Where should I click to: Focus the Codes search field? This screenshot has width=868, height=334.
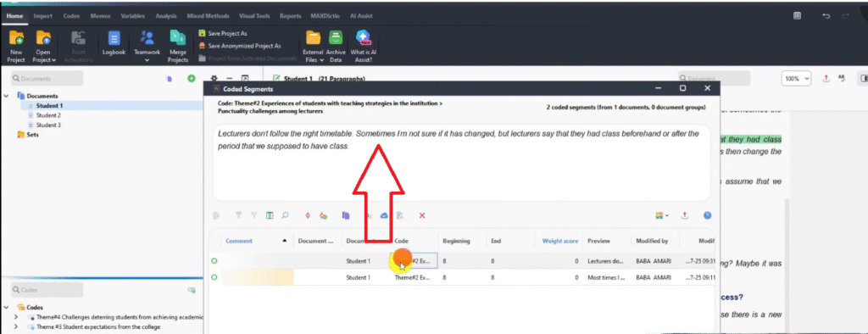(47, 290)
